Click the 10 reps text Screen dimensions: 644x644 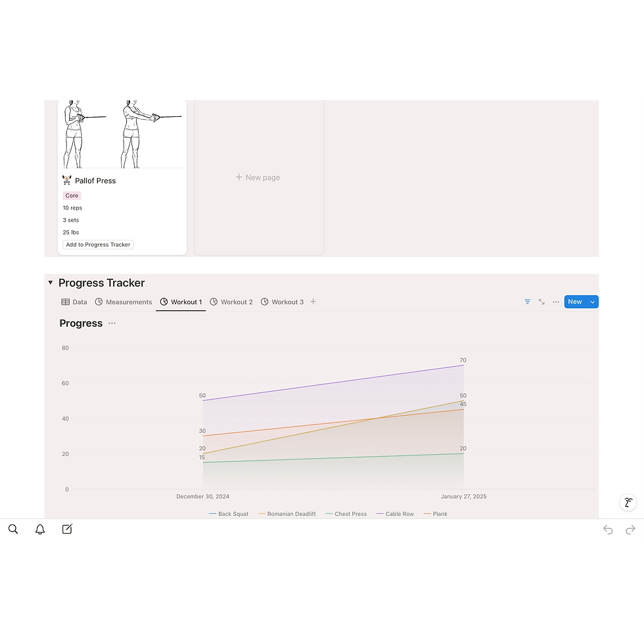(x=72, y=208)
